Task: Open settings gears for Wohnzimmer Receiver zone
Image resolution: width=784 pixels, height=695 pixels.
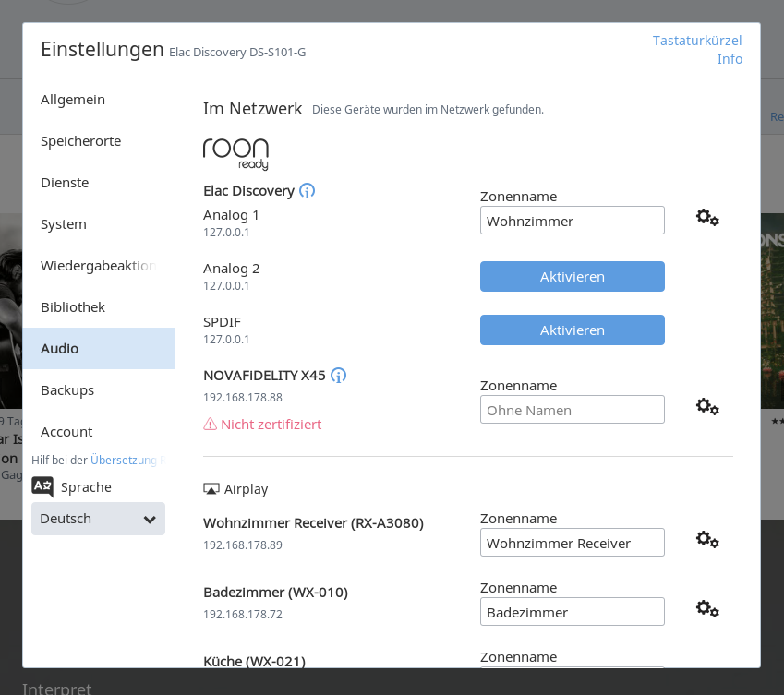Action: pyautogui.click(x=707, y=540)
